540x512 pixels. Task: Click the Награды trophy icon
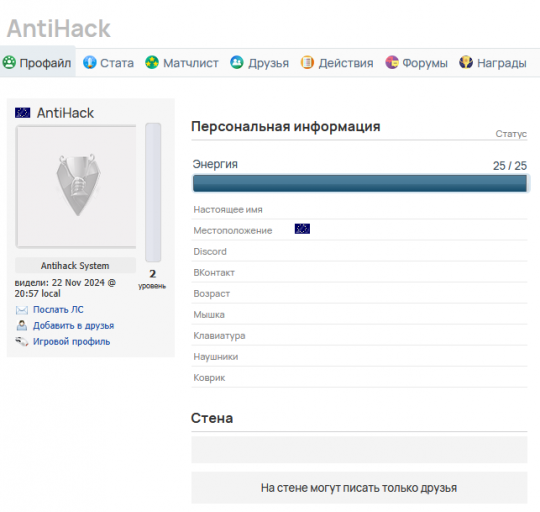pyautogui.click(x=466, y=62)
